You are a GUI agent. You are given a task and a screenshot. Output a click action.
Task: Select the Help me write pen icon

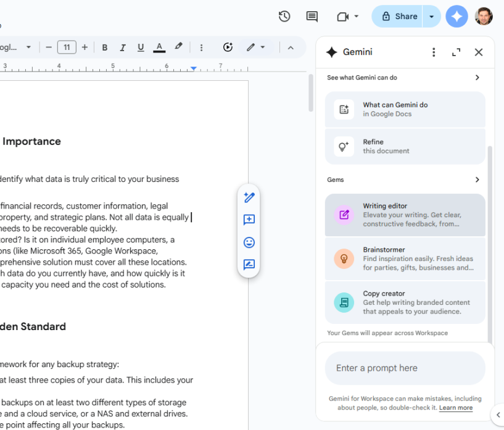(249, 197)
